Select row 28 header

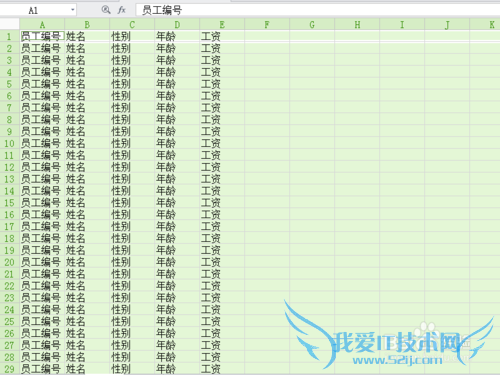point(9,357)
